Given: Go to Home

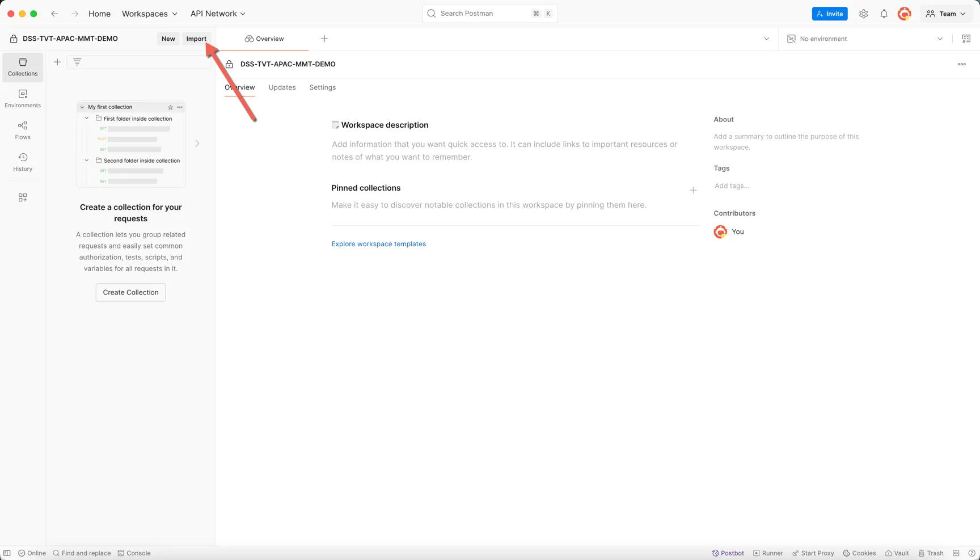Looking at the screenshot, I should pos(99,14).
